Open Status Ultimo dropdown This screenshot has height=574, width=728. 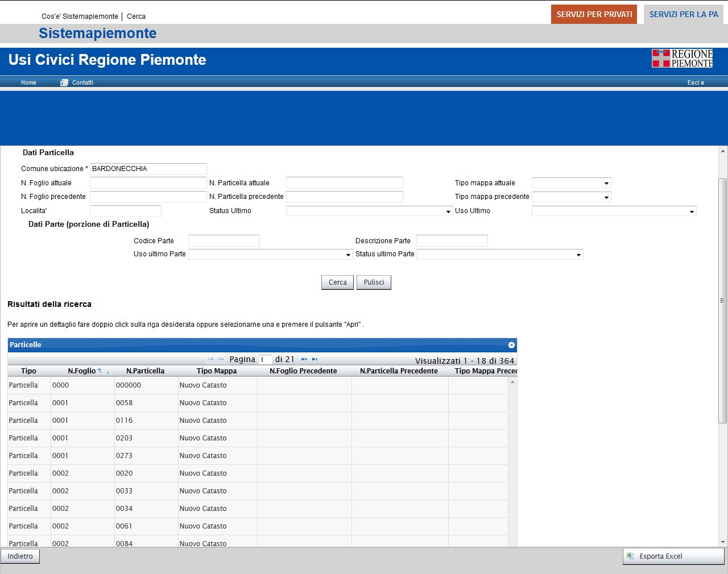[448, 211]
